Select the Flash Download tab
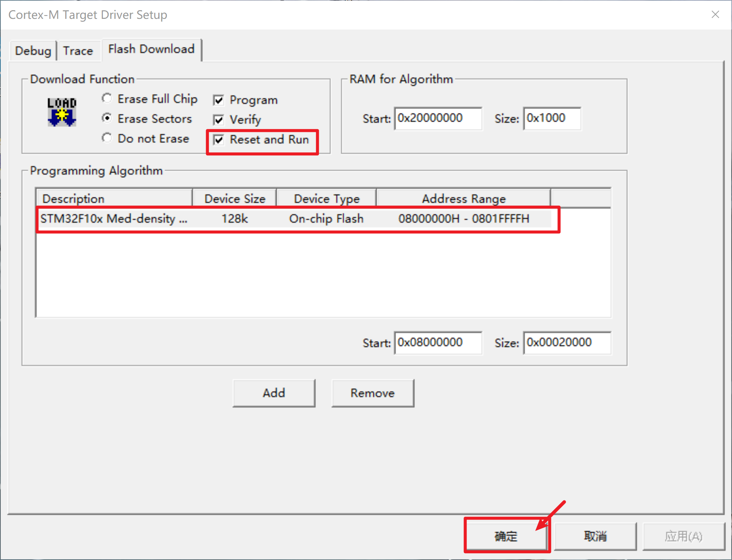The height and width of the screenshot is (560, 732). [151, 49]
